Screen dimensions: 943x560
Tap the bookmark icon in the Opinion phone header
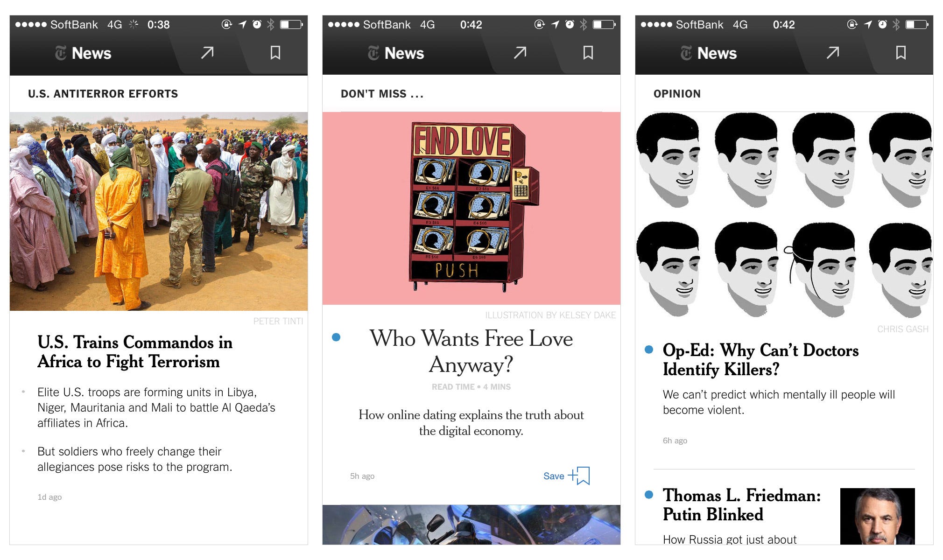coord(901,53)
